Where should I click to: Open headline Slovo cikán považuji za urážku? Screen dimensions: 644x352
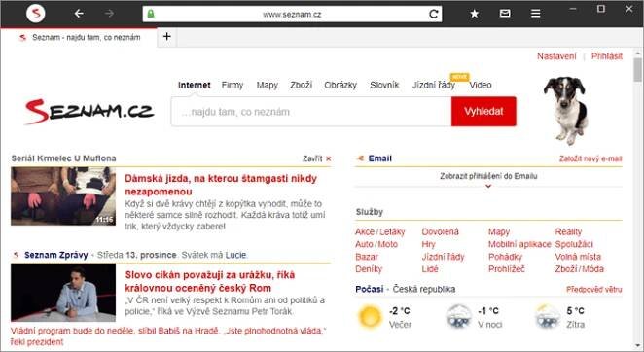210,281
